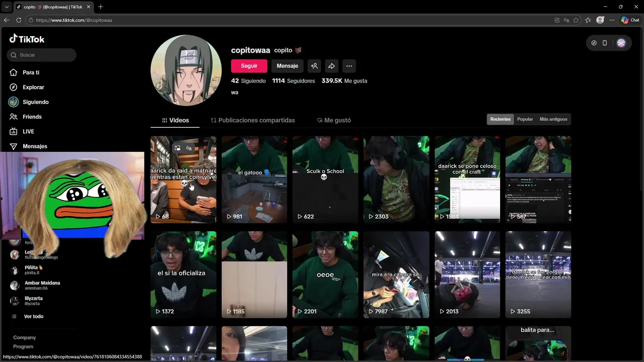Add this page to browser favorites
Image resolution: width=644 pixels, height=362 pixels.
point(576,20)
